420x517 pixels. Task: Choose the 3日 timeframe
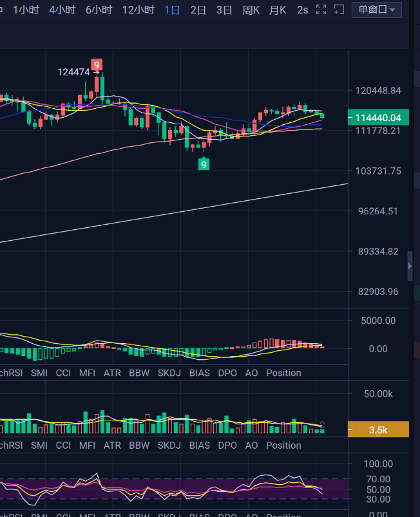point(224,10)
